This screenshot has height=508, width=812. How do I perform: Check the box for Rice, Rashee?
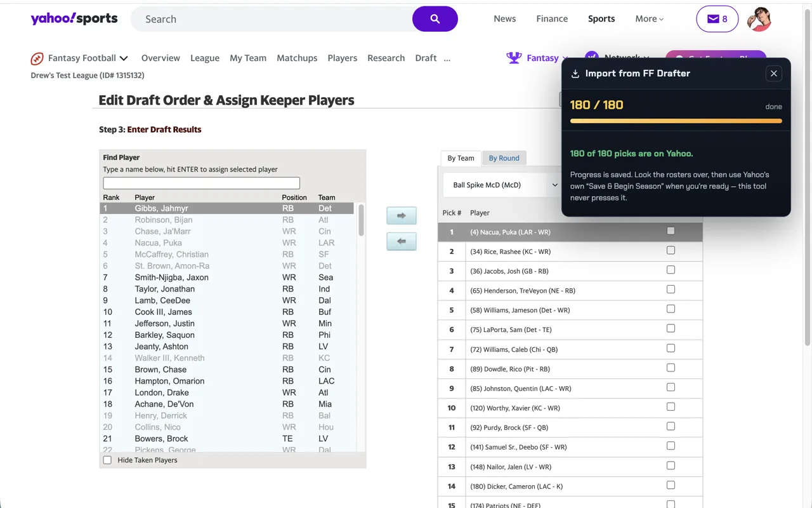671,251
